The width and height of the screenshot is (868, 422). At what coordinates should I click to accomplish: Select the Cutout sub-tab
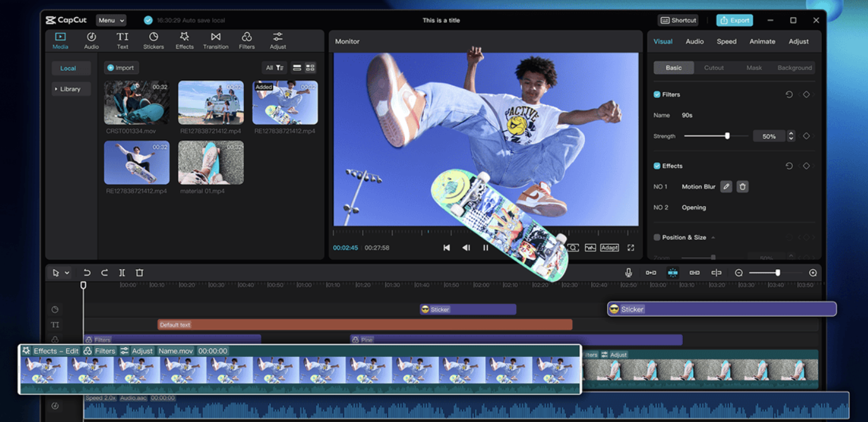click(x=714, y=68)
